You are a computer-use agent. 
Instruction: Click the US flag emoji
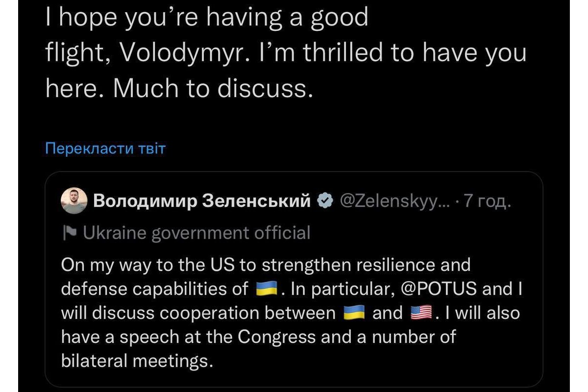pyautogui.click(x=420, y=313)
